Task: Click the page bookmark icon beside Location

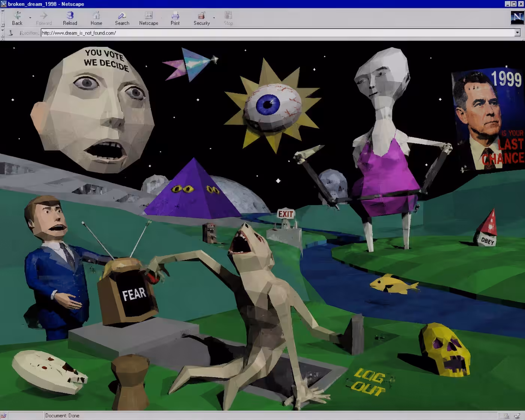Action: pyautogui.click(x=11, y=33)
